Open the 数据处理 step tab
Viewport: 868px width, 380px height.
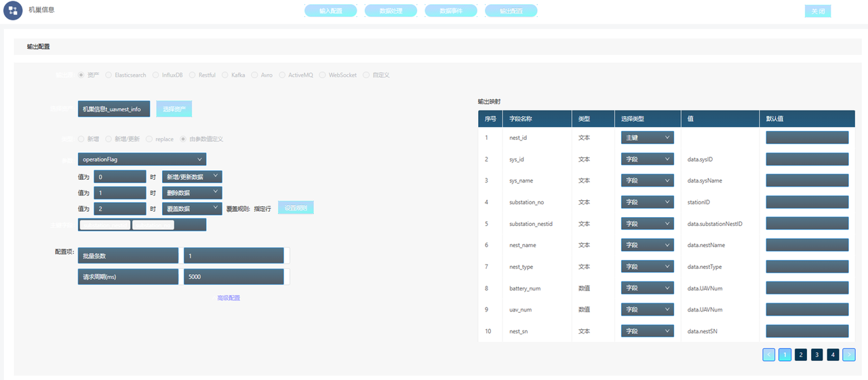(391, 11)
